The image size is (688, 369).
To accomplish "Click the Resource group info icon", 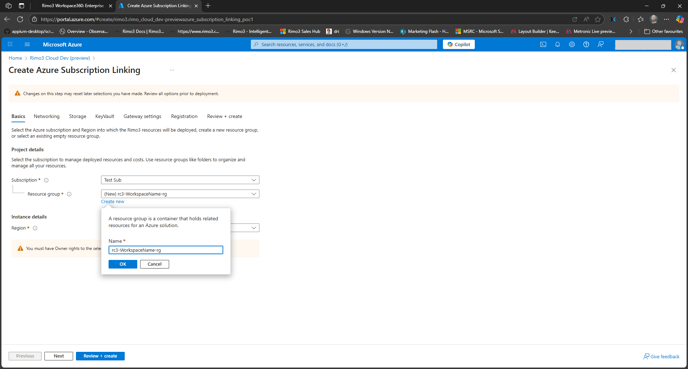I will tap(69, 194).
